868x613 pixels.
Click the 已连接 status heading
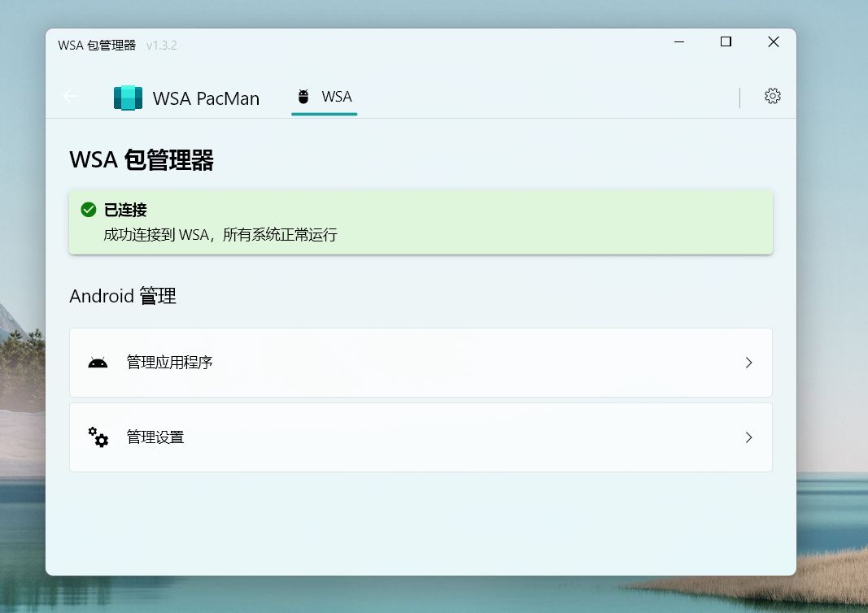125,210
